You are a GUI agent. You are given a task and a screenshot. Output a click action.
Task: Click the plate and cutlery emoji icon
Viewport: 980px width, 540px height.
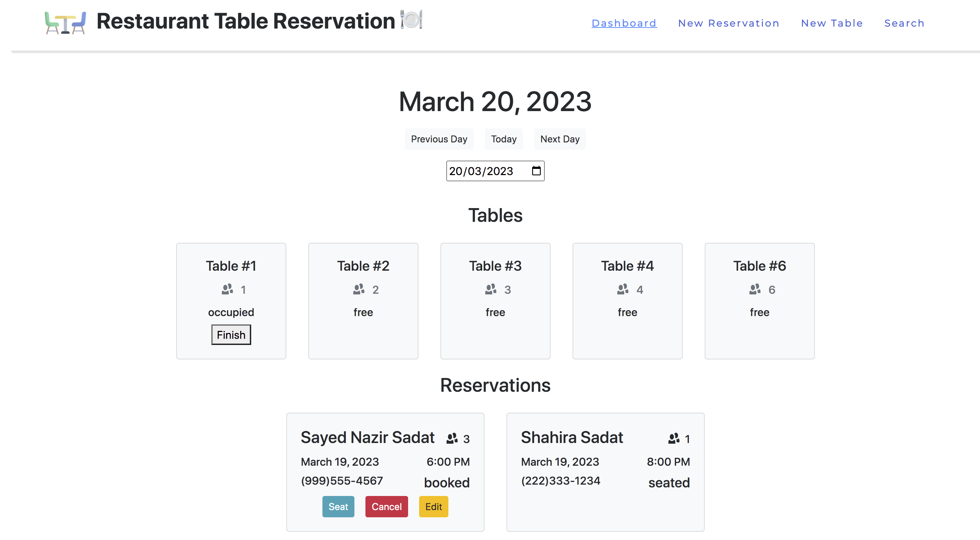pyautogui.click(x=411, y=19)
